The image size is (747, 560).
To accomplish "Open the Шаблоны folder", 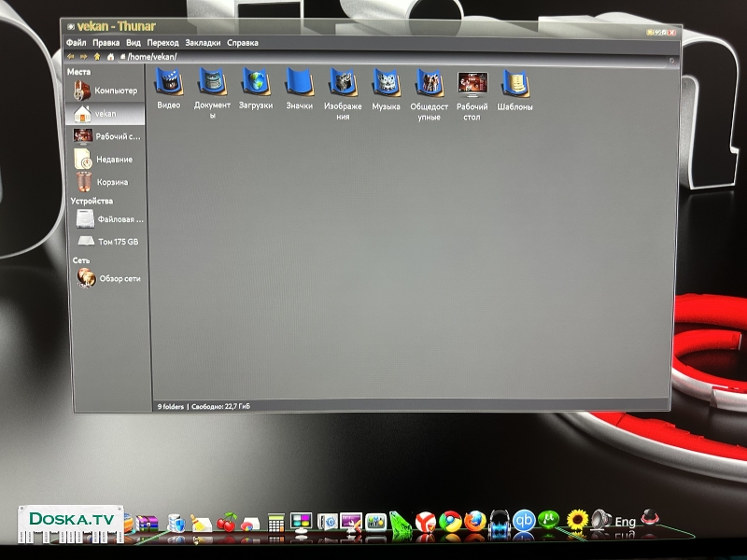I will click(x=515, y=90).
